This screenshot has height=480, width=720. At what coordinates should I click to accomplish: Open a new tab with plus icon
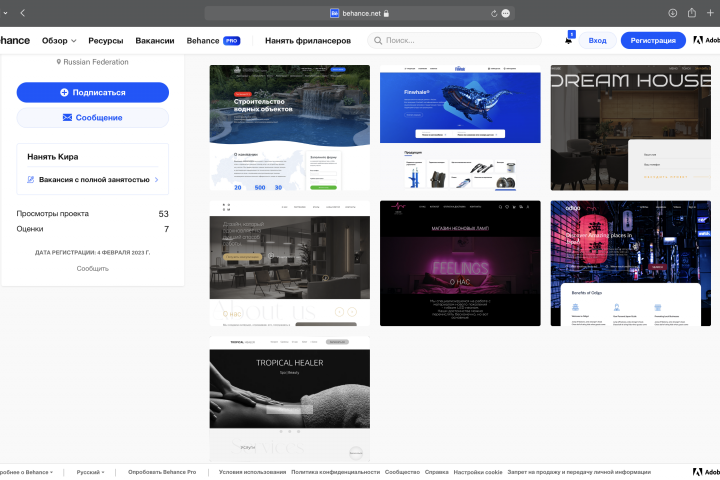[710, 13]
